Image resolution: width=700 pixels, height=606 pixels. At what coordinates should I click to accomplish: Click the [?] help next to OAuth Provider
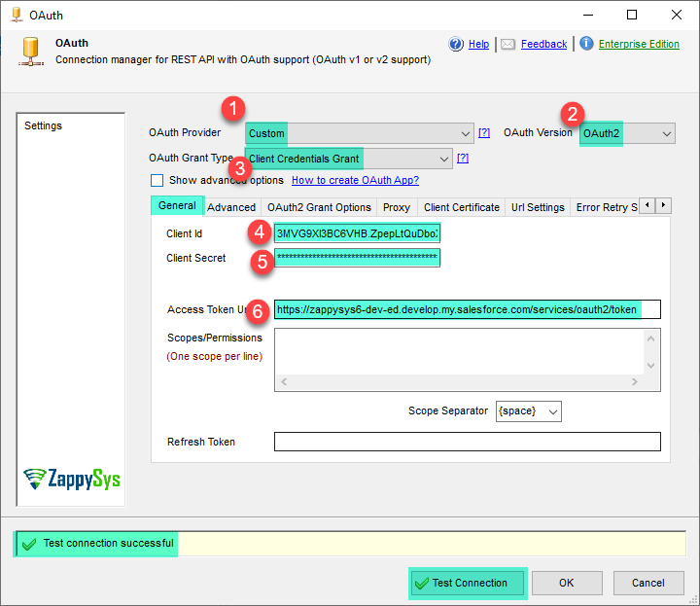484,133
